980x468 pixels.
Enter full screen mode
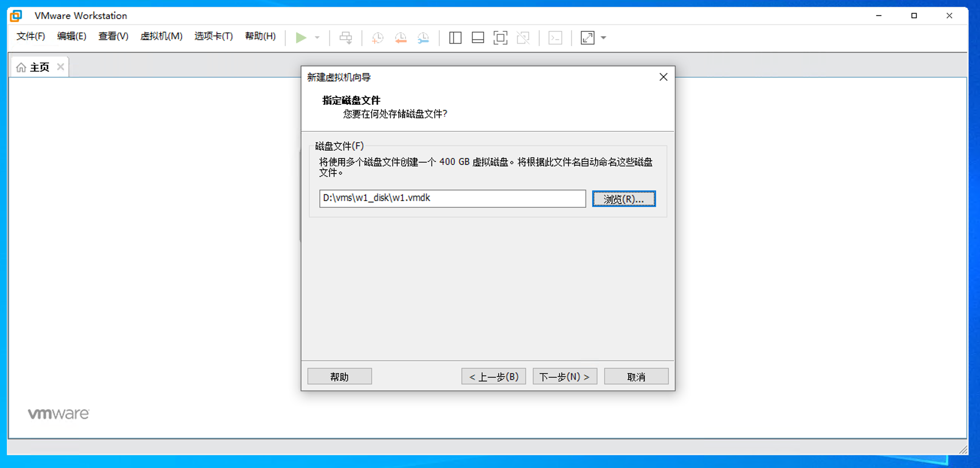click(x=500, y=38)
